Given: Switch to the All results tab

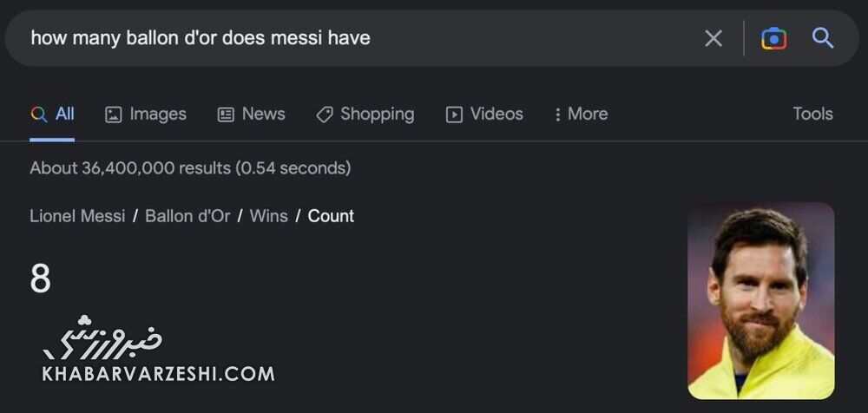Looking at the screenshot, I should (52, 115).
